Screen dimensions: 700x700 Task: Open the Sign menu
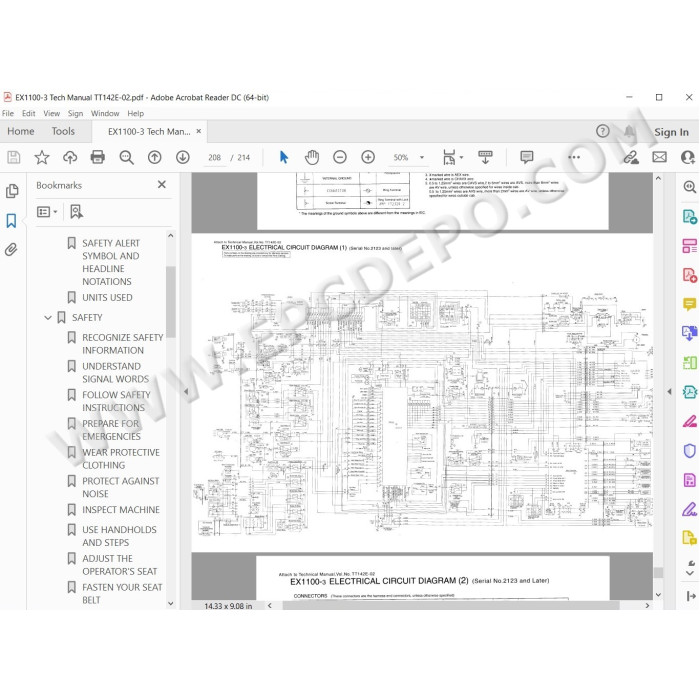pos(75,113)
